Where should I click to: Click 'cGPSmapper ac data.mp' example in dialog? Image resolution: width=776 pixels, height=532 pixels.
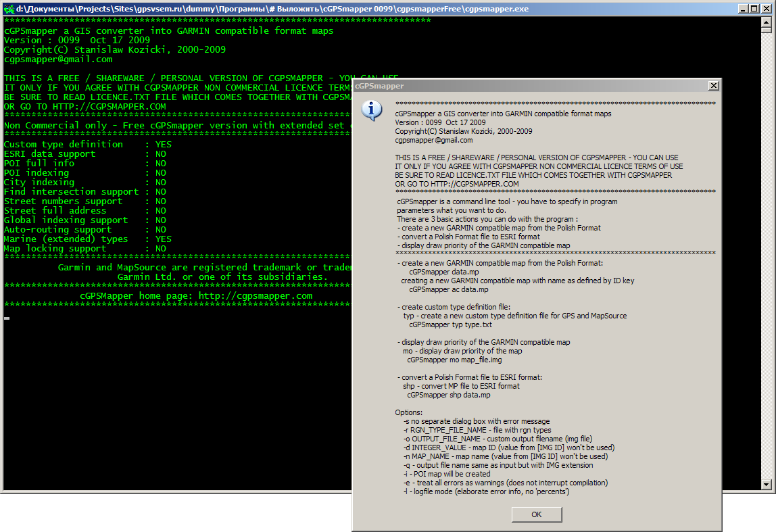click(x=448, y=289)
